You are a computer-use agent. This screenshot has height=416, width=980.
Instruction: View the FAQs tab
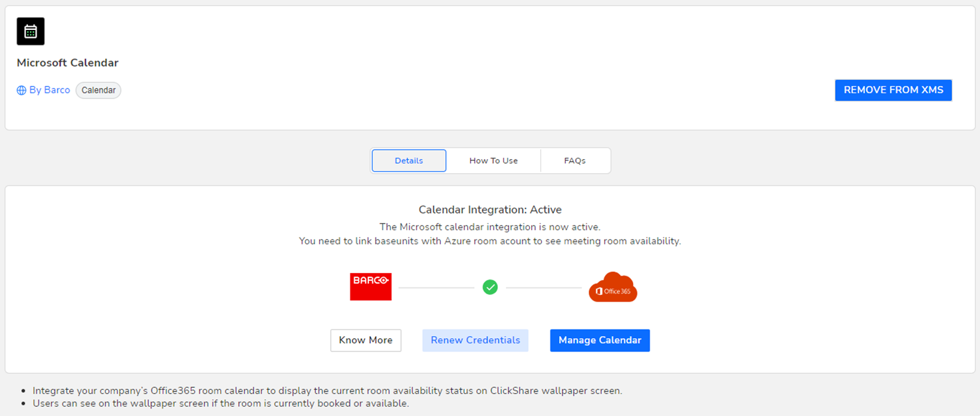(574, 160)
